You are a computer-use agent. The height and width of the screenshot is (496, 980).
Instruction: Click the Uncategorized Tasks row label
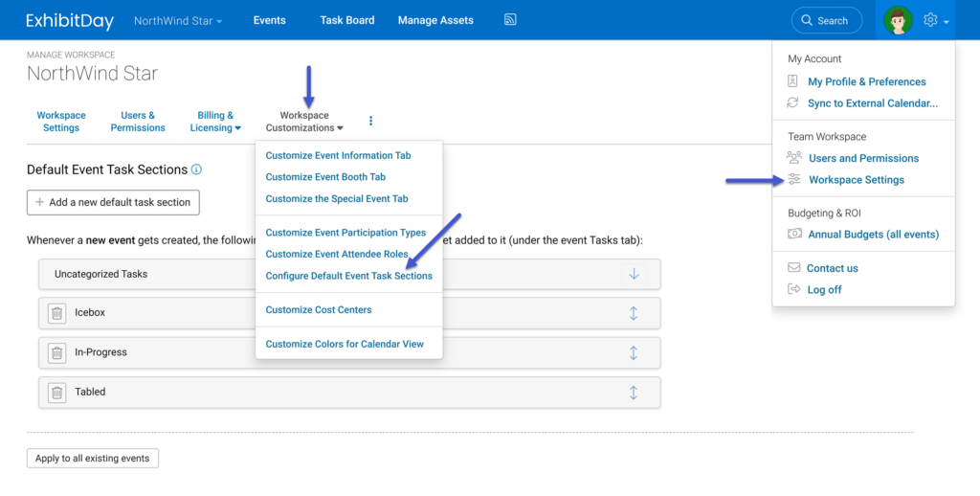pos(100,274)
